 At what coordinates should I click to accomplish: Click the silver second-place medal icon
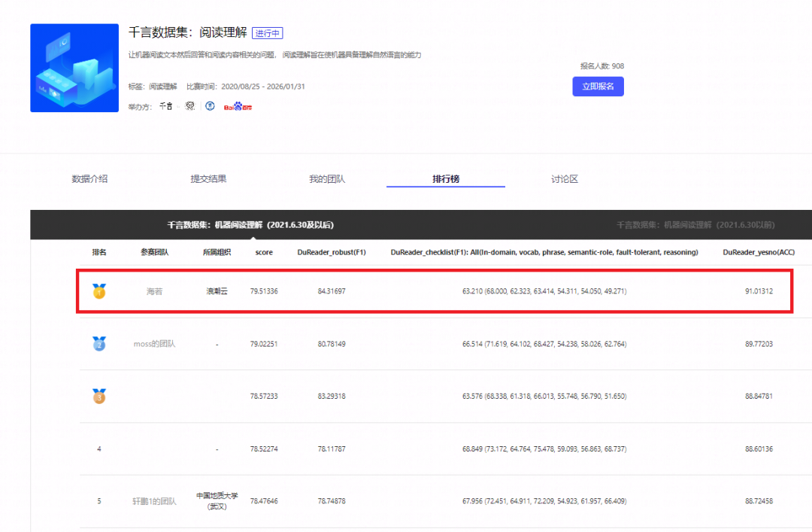click(99, 343)
